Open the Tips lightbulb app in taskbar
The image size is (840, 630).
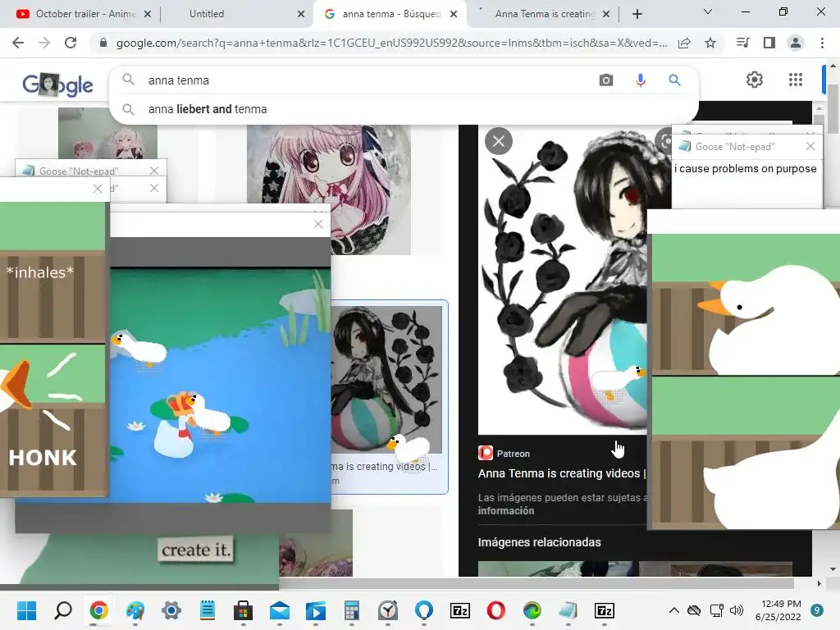[x=424, y=610]
